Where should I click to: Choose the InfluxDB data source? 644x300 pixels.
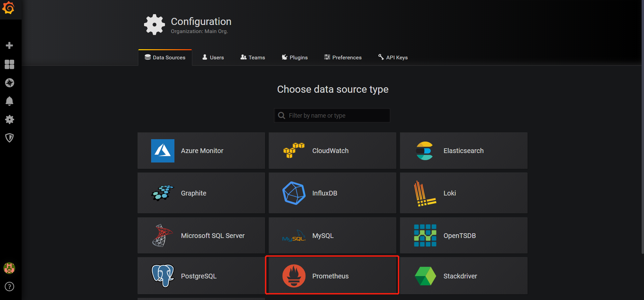332,193
